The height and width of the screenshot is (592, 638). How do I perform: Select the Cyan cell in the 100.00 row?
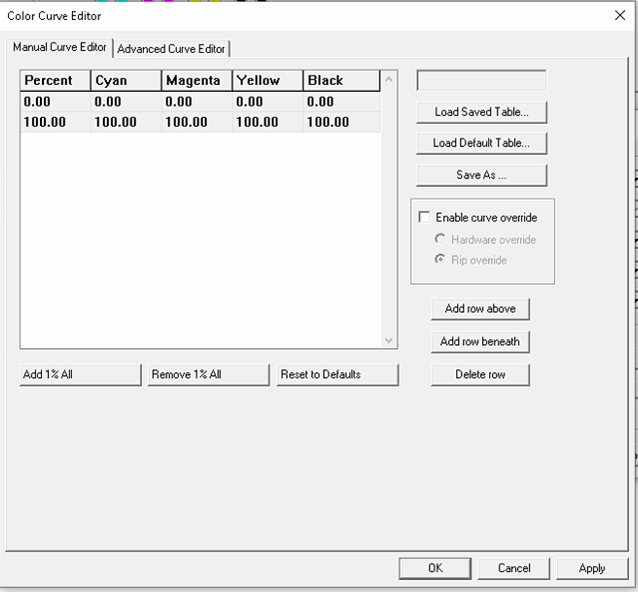click(x=124, y=122)
